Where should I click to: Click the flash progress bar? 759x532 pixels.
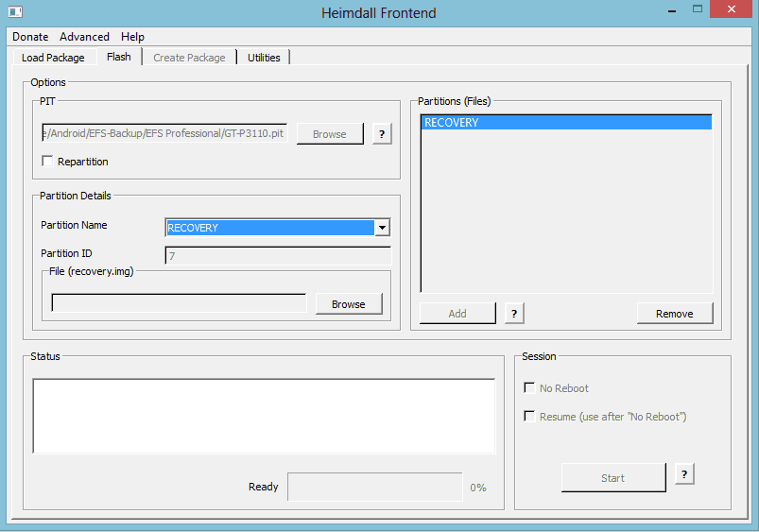pos(375,487)
